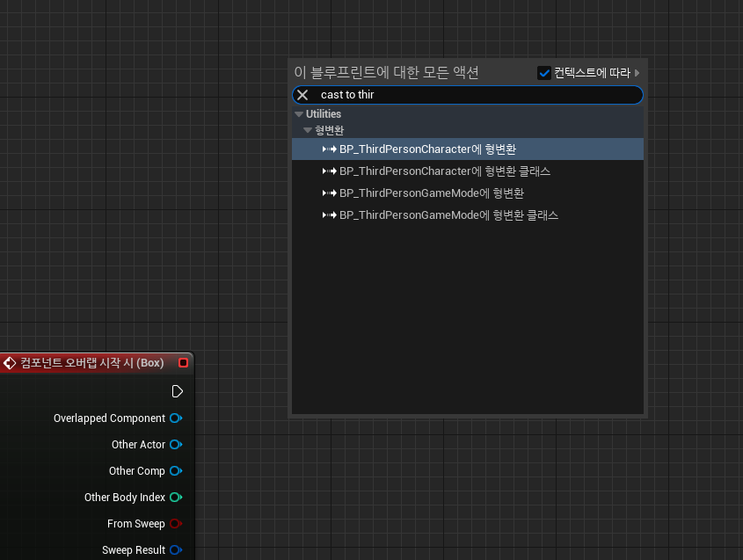Click the Other Actor output pin
This screenshot has width=743, height=560.
176,445
